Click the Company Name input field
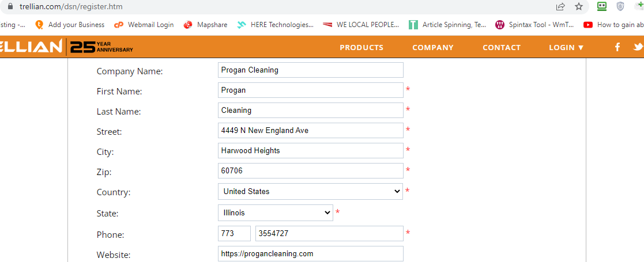This screenshot has width=644, height=262. (310, 70)
